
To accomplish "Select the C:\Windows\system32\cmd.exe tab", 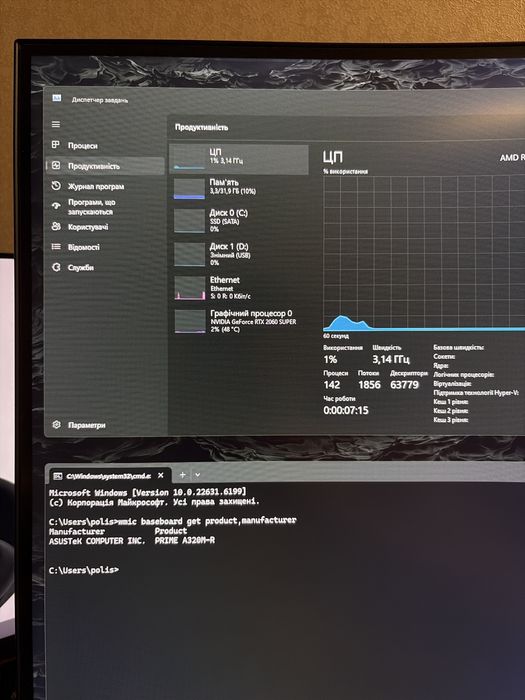I will (x=108, y=476).
